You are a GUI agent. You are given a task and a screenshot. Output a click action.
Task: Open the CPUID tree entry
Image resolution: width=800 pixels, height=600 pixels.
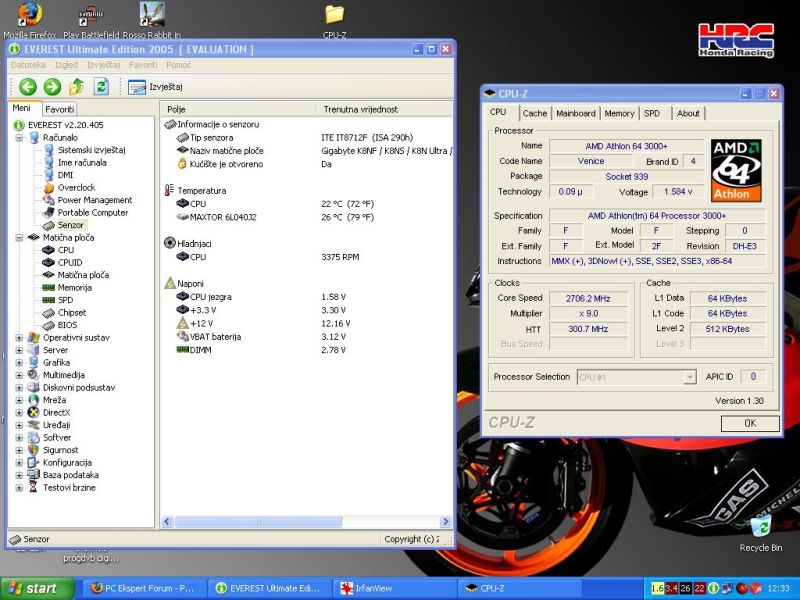click(x=71, y=262)
